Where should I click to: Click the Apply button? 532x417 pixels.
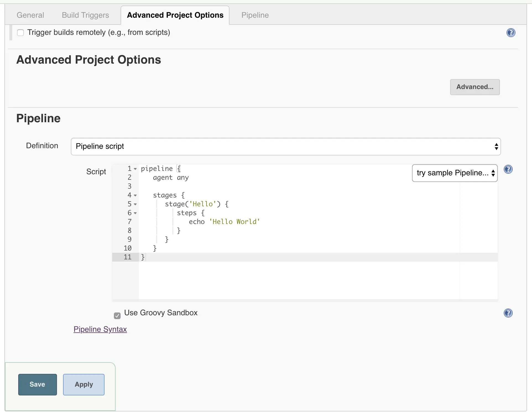pyautogui.click(x=83, y=384)
